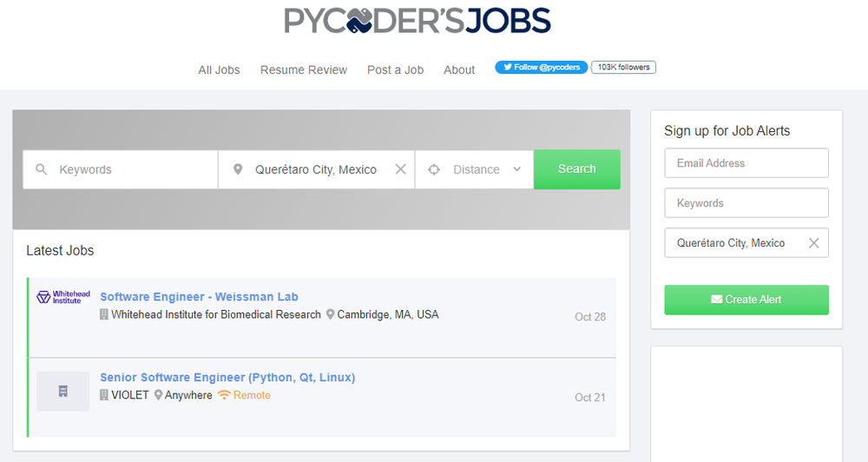Click Whitehead Institute for Biomedical Research text

(216, 314)
